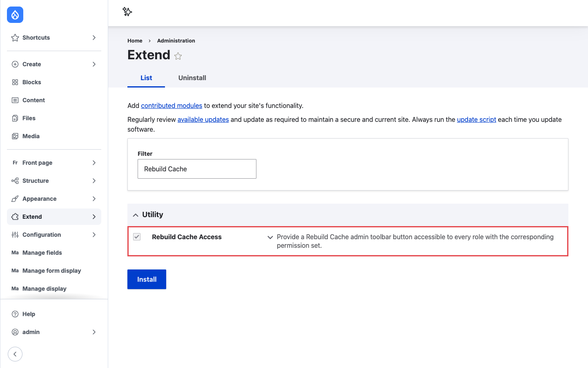Viewport: 588px width, 368px height.
Task: Click the Create plus icon
Action: click(x=15, y=64)
